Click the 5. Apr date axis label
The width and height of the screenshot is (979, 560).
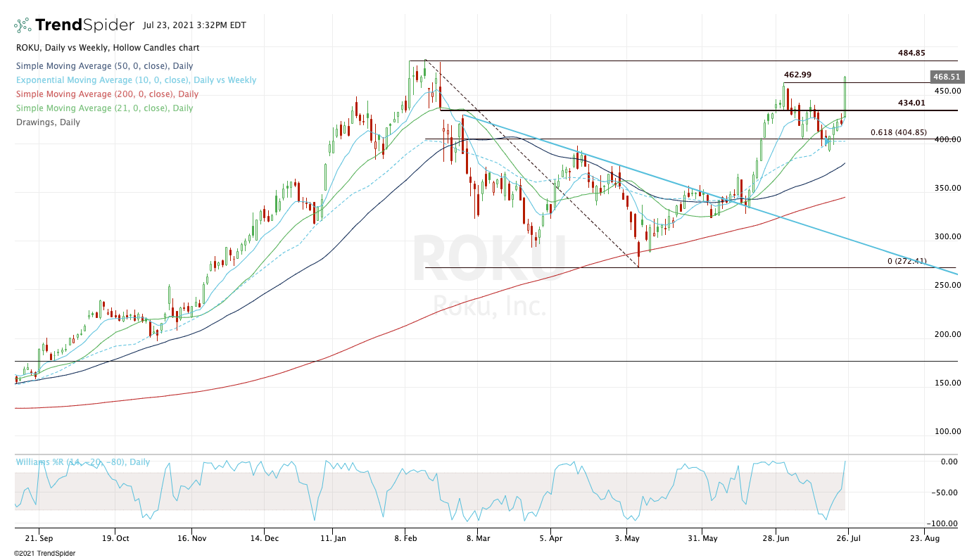(x=550, y=537)
